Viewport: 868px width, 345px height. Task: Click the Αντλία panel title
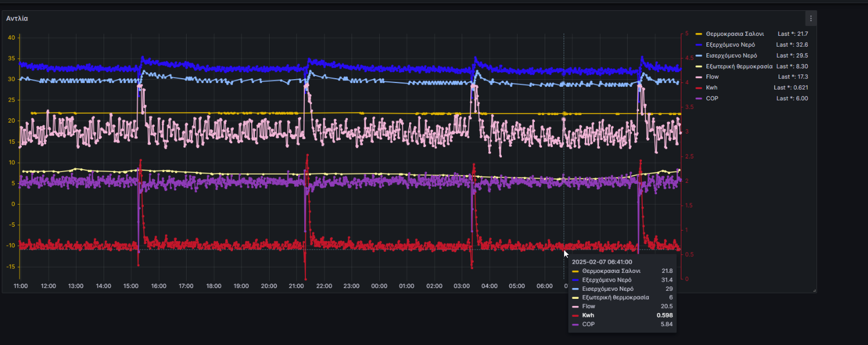click(17, 18)
